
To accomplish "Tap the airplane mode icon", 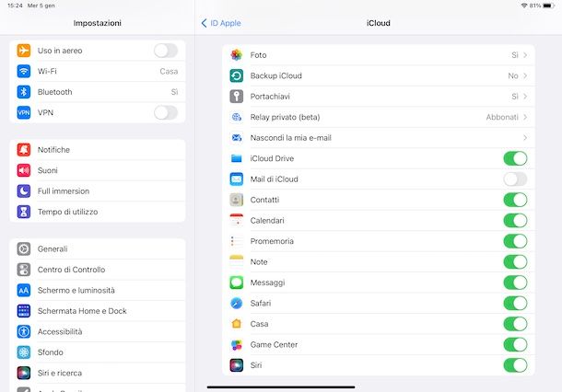I will (x=24, y=51).
